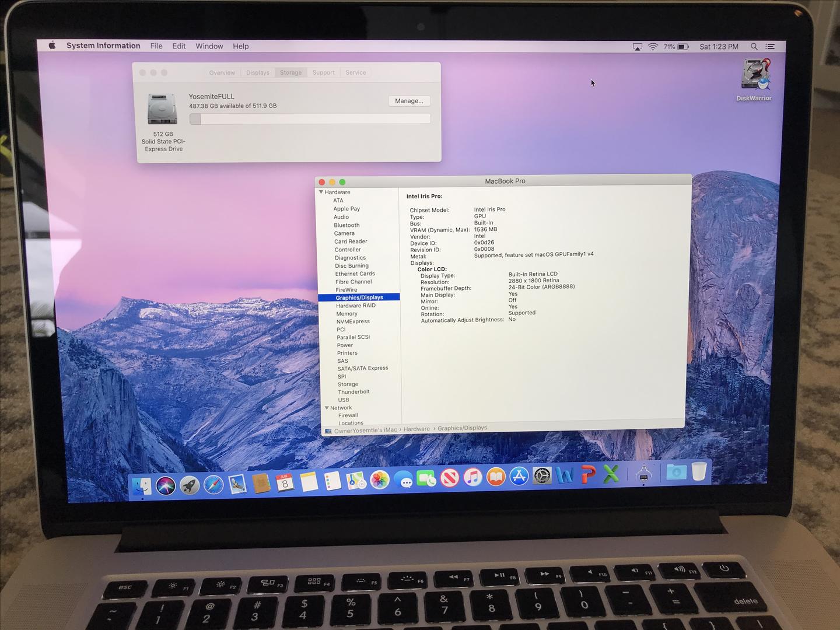Open iTunes music icon in Dock
The height and width of the screenshot is (630, 840).
point(473,478)
